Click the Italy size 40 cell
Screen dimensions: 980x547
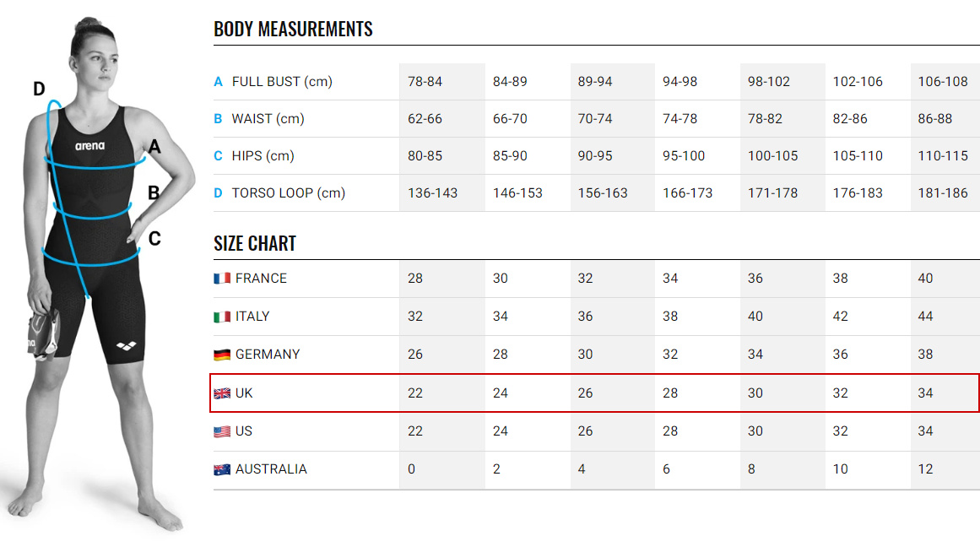(755, 317)
